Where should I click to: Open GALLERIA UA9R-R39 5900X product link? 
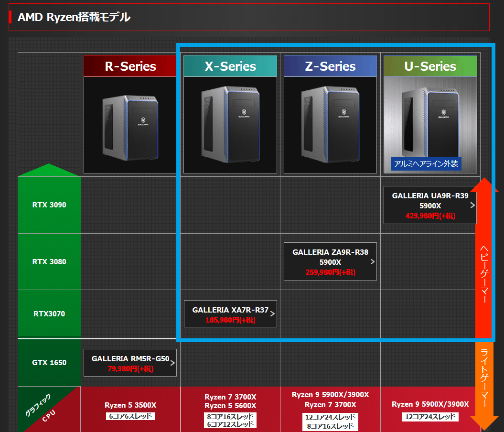click(430, 205)
